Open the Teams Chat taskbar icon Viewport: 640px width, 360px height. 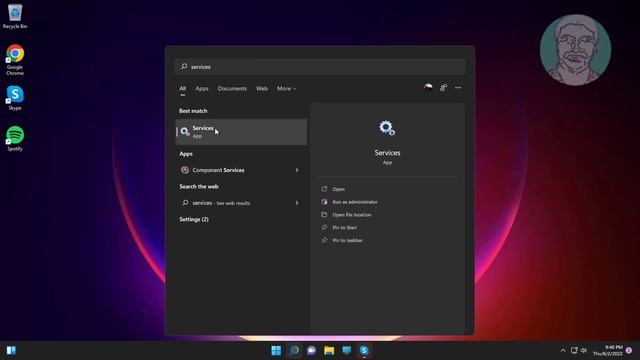(311, 350)
